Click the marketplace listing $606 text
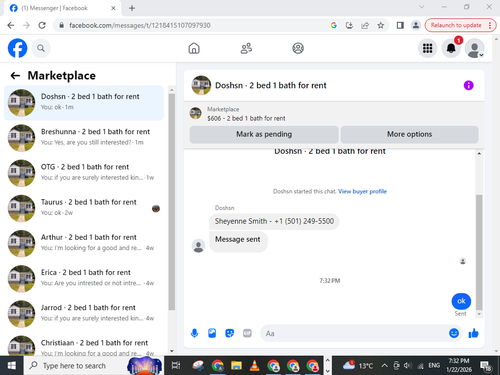The image size is (500, 375). 246,118
